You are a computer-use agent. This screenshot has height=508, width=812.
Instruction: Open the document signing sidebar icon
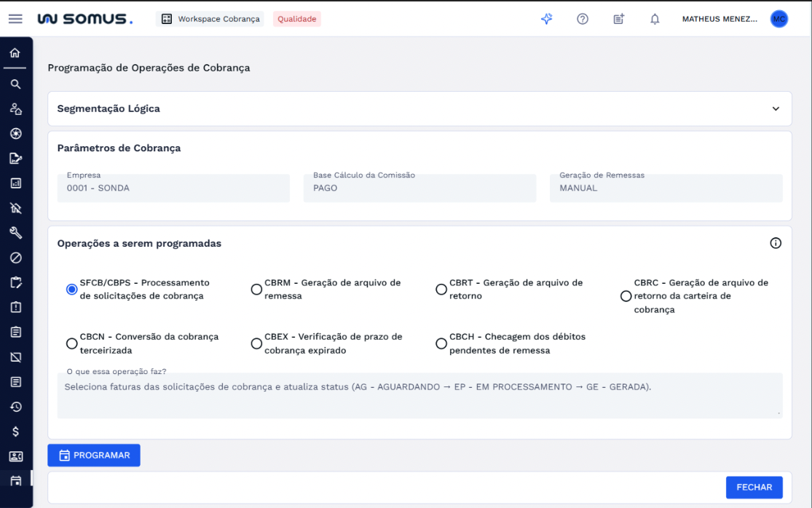point(15,159)
